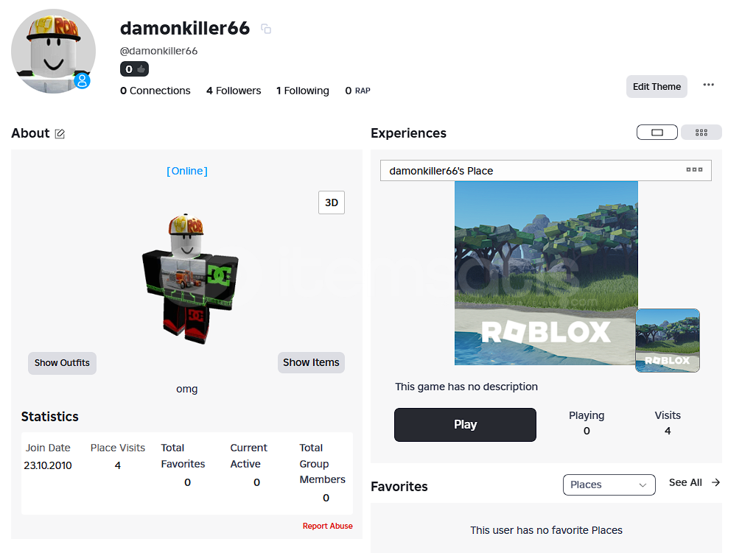Open the 1 Following list
The width and height of the screenshot is (756, 553).
tap(302, 91)
